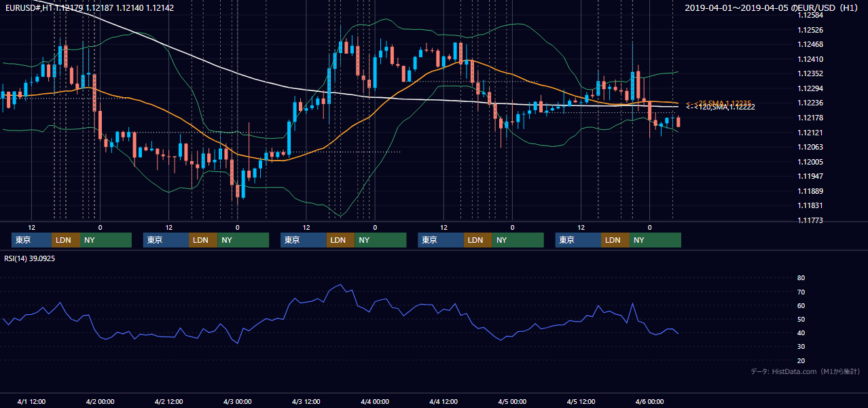Click the 1.12410 price level label
868x408 pixels.
810,59
